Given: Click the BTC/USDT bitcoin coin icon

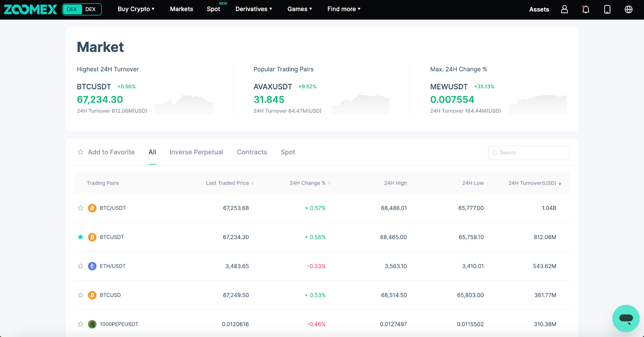Looking at the screenshot, I should (x=92, y=208).
